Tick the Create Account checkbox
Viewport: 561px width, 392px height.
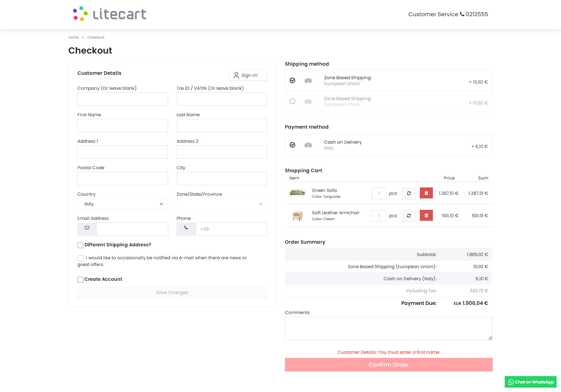[80, 280]
